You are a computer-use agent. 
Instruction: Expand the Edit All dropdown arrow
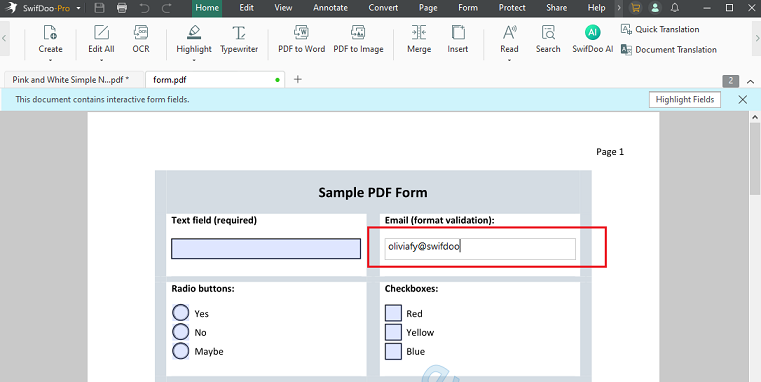pyautogui.click(x=101, y=60)
